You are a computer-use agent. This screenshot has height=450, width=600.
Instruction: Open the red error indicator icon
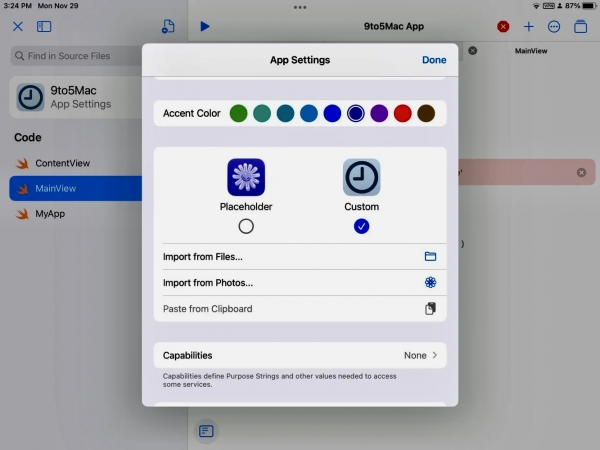pos(503,26)
